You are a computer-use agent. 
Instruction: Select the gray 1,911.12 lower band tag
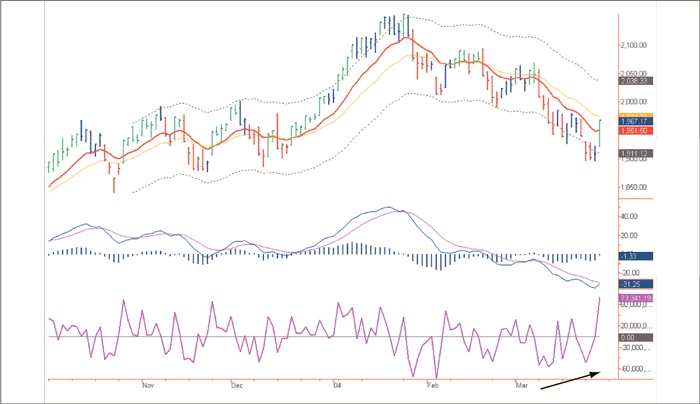click(x=635, y=153)
